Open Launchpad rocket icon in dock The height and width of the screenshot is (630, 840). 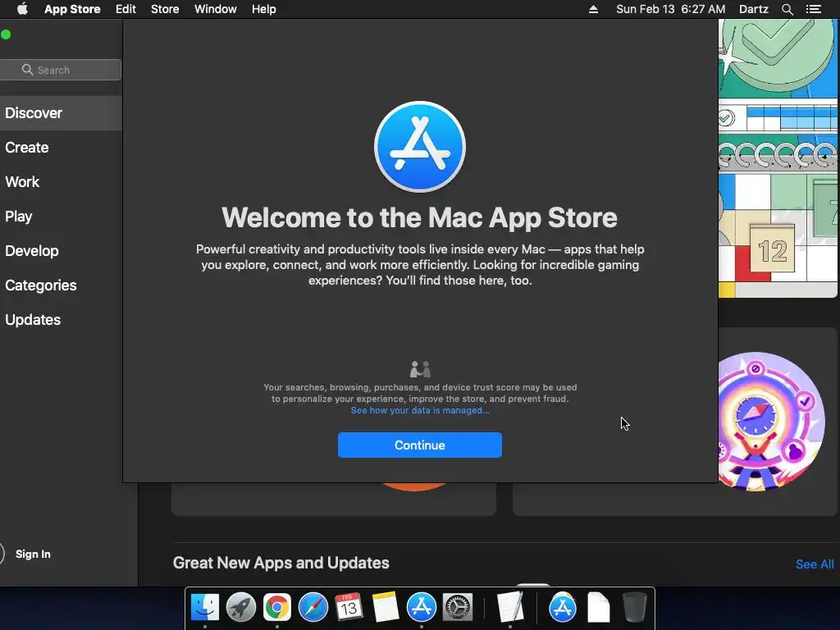coord(241,607)
